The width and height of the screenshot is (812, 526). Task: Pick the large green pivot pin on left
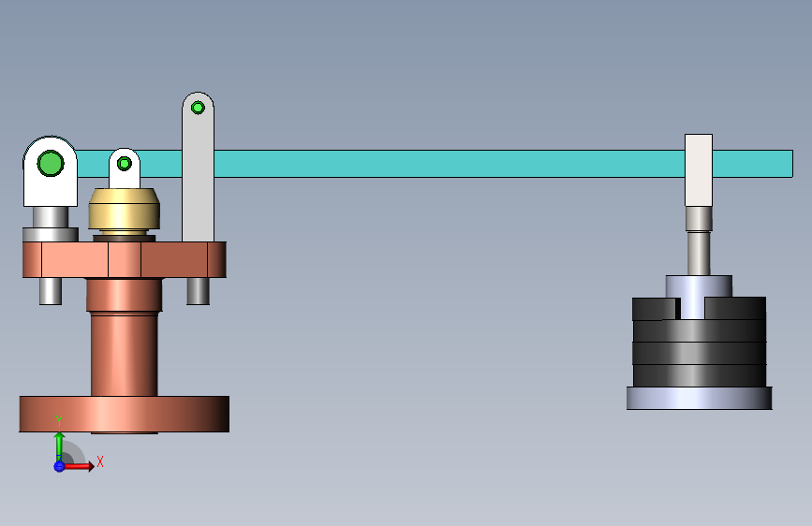click(51, 164)
